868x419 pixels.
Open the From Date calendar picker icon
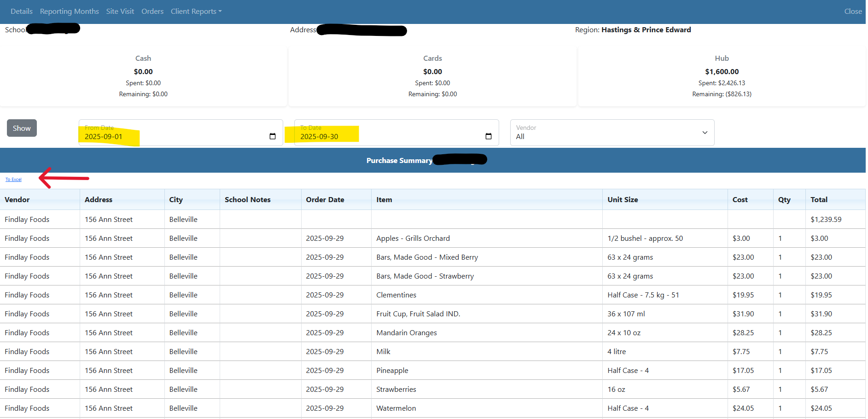[273, 136]
